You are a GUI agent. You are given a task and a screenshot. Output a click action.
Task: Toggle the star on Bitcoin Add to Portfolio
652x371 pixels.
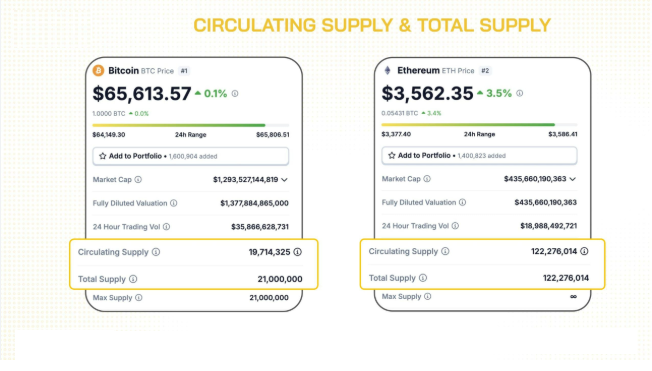click(103, 156)
